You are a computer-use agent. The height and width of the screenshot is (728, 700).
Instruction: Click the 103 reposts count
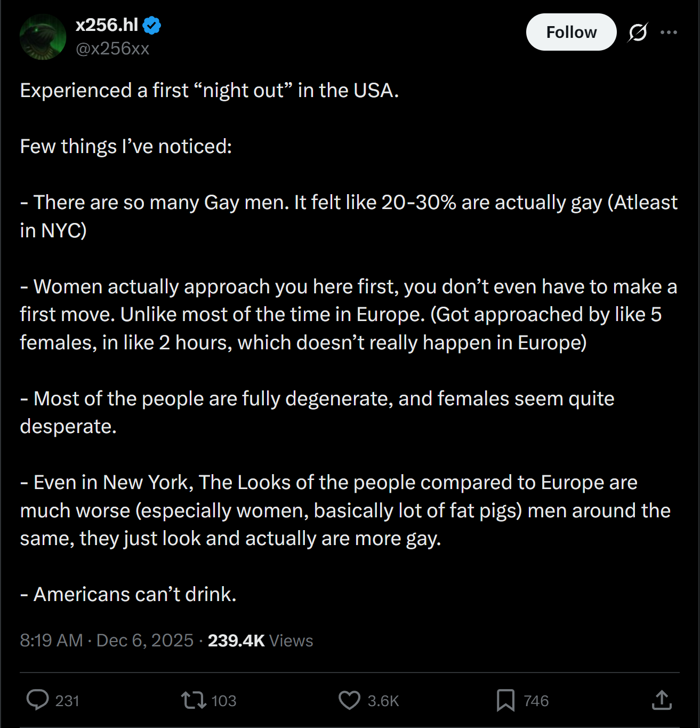tap(224, 701)
